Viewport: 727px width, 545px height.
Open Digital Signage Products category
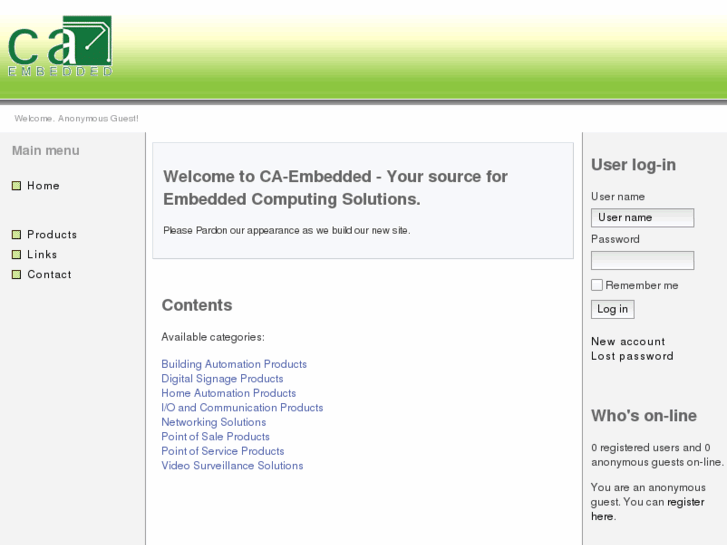coord(222,379)
